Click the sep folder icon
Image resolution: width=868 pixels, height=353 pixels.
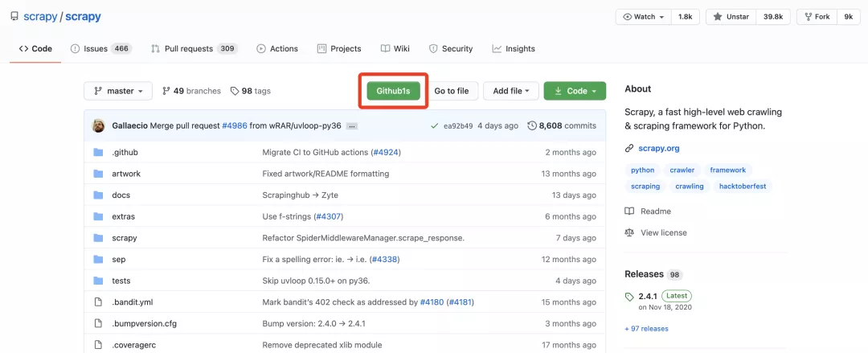(99, 260)
